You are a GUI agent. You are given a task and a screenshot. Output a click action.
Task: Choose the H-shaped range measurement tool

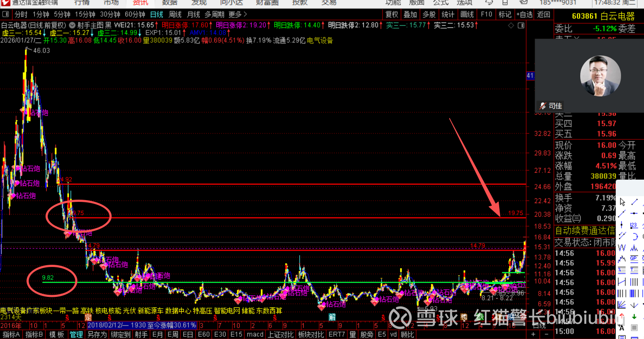(623, 281)
